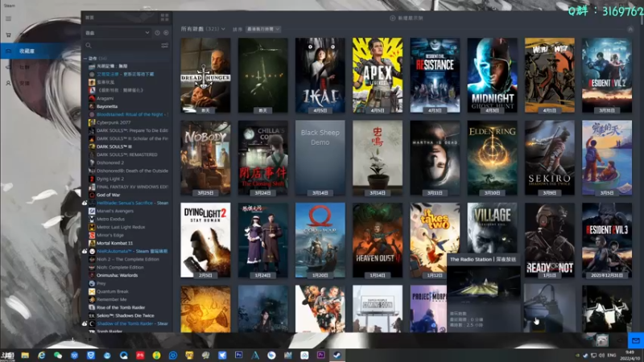Open the friends avatar near chat button
Image resolution: width=644 pixels, height=362 pixels.
(602, 340)
